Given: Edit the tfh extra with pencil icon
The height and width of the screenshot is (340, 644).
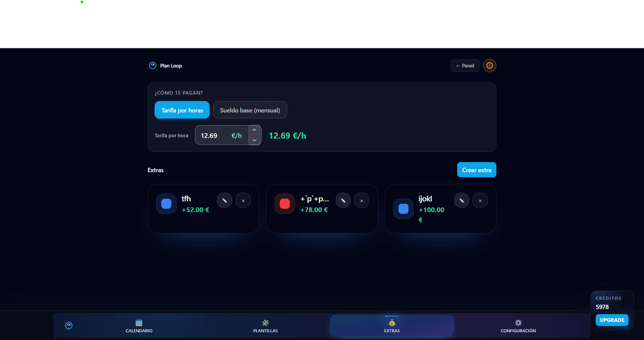Looking at the screenshot, I should click(x=225, y=201).
